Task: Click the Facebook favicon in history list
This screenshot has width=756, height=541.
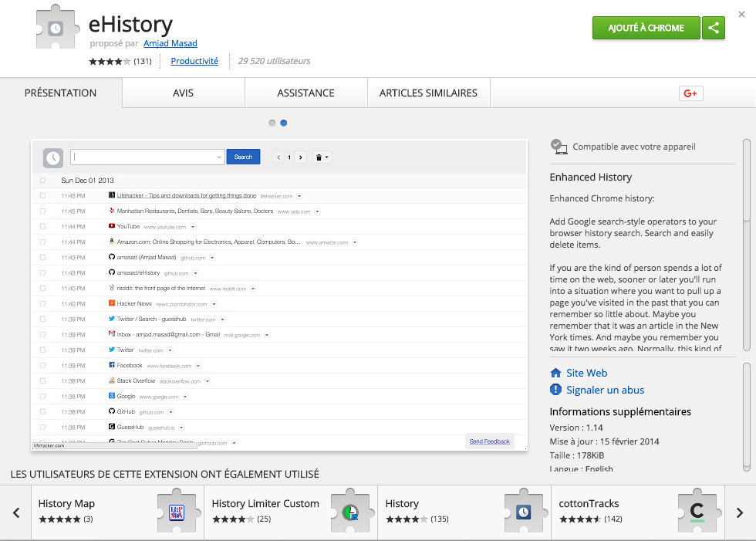Action: point(111,365)
